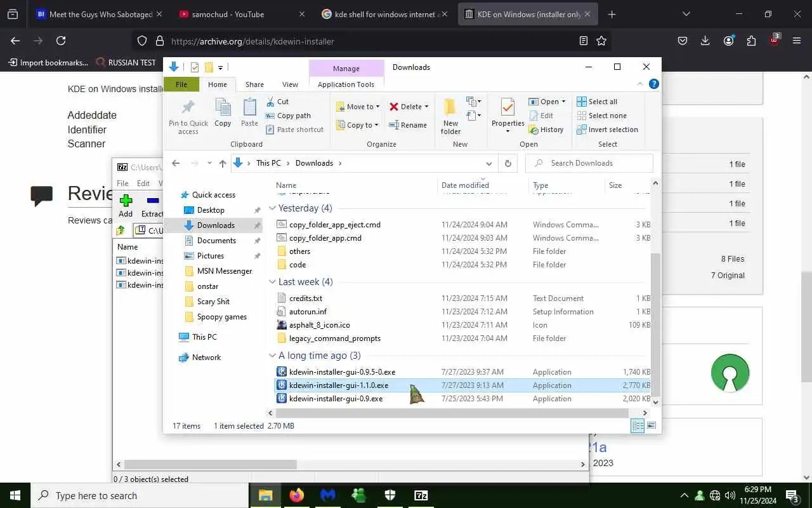Click Edit in the Open group
The height and width of the screenshot is (508, 812).
point(540,116)
